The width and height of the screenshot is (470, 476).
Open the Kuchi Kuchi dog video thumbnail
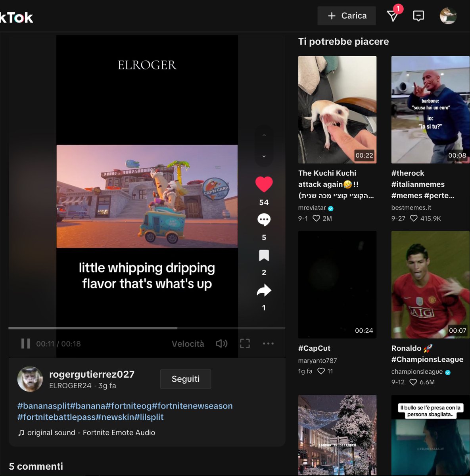(x=337, y=109)
